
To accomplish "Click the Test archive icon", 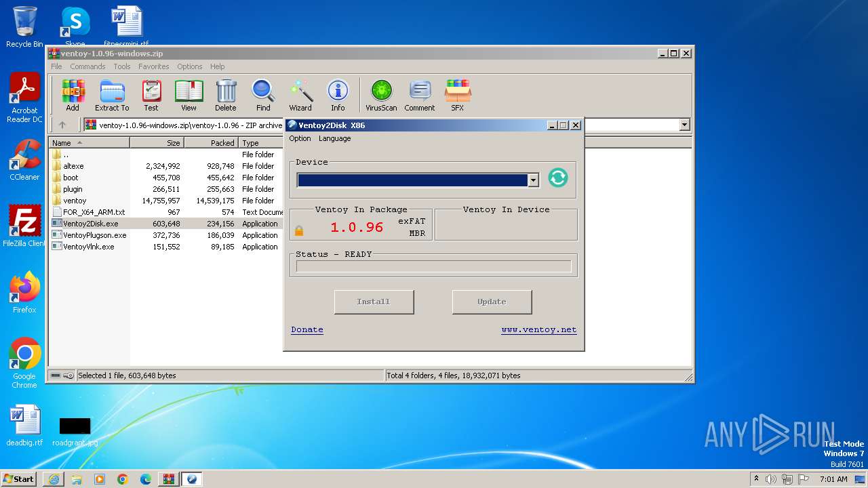I will (151, 95).
